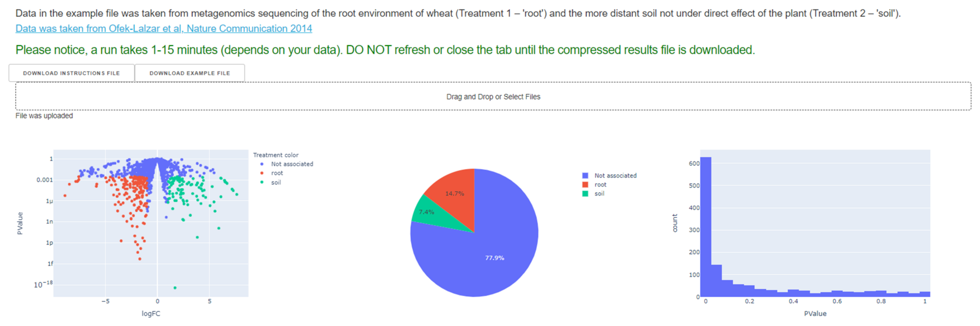The image size is (980, 326).
Task: Click the green 'soil' swatch in the pie legend
Action: pyautogui.click(x=585, y=194)
